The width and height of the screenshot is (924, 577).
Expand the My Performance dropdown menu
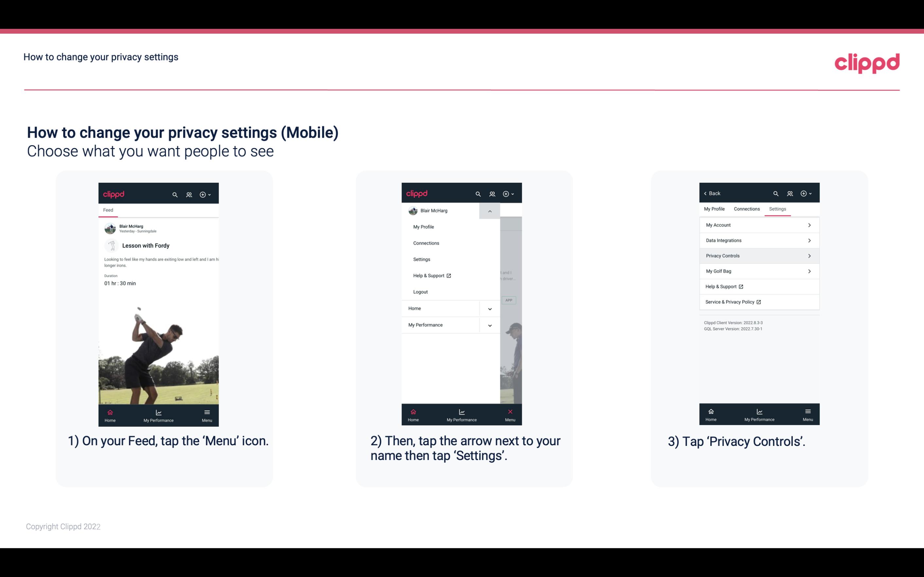pos(489,325)
